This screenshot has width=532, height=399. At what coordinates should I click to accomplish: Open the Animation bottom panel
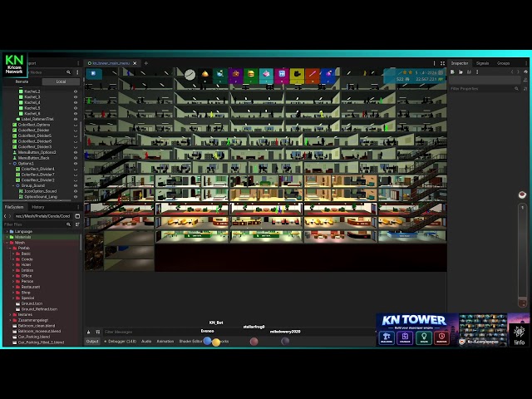pos(165,342)
